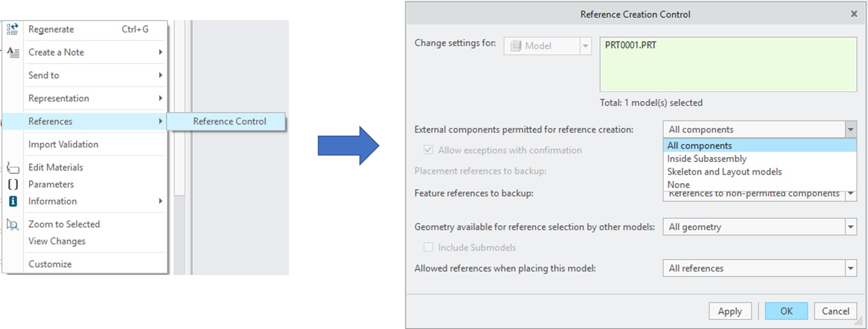Open the All geometry dropdown

coord(850,227)
